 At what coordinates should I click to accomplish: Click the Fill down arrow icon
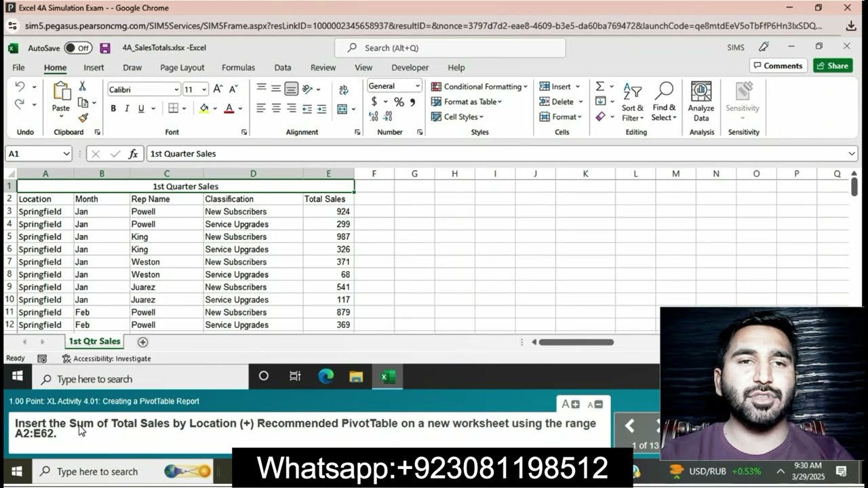point(600,101)
